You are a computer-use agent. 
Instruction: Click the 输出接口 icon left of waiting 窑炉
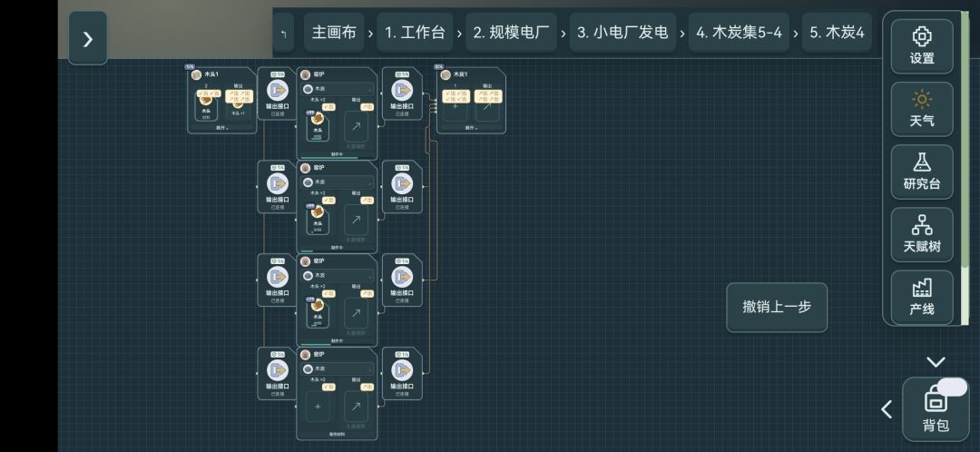tap(278, 370)
